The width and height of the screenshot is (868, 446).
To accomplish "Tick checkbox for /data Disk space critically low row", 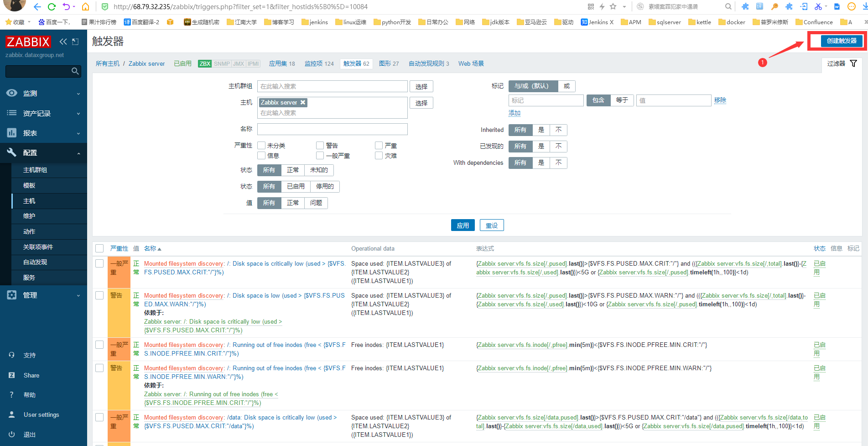I will coord(99,417).
